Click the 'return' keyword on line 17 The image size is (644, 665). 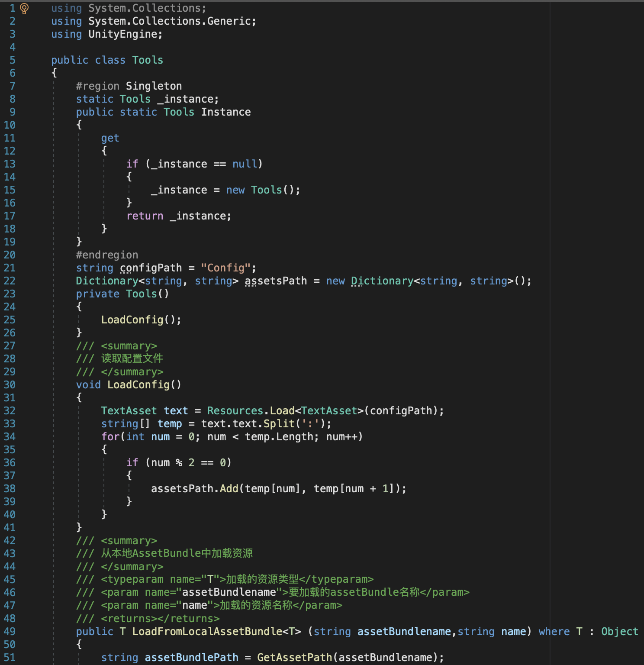(145, 216)
